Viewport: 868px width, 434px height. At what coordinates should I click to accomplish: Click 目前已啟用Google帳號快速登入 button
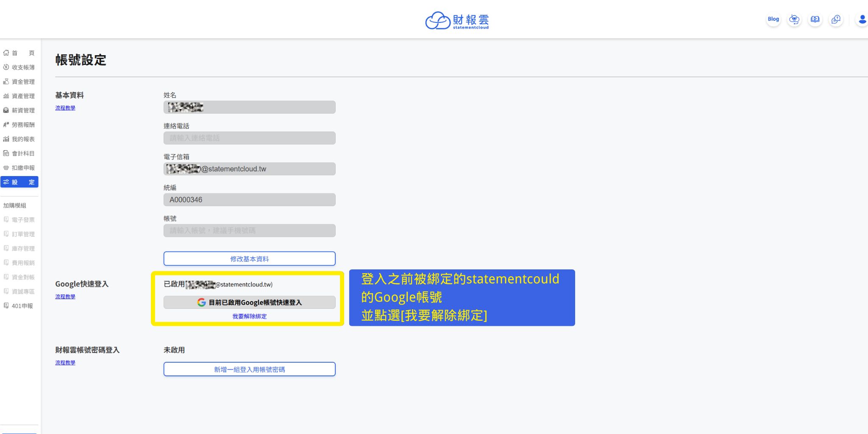point(250,302)
